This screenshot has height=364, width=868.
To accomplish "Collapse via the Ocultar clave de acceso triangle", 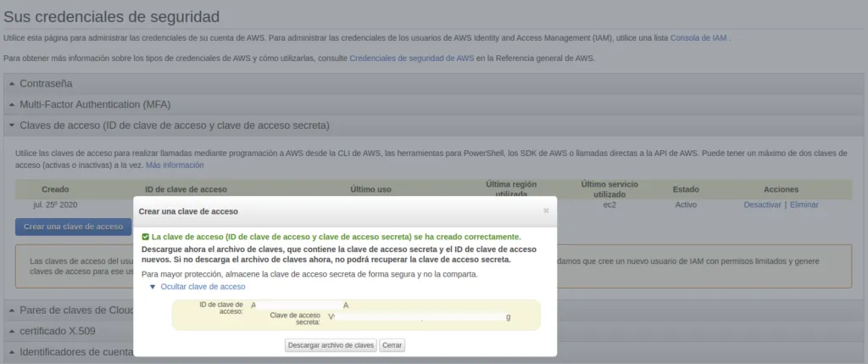I will pos(153,287).
